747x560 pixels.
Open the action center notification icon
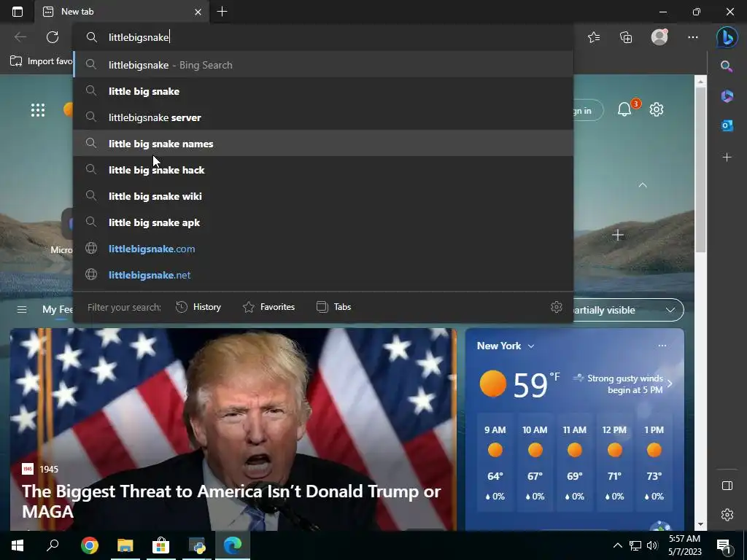pyautogui.click(x=724, y=545)
